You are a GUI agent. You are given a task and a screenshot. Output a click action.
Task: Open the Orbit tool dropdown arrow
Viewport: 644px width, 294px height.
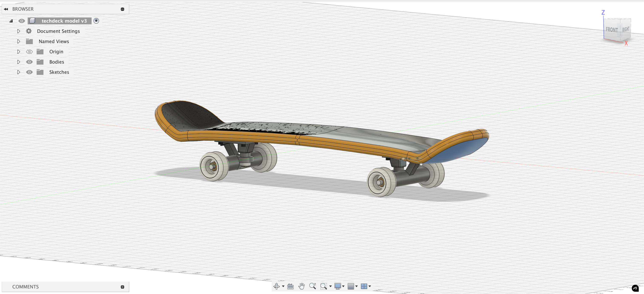coord(283,286)
